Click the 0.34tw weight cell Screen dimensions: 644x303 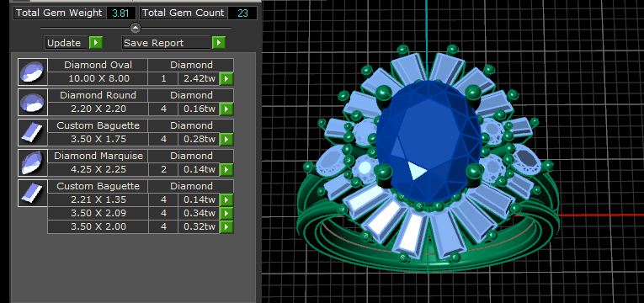click(x=200, y=214)
